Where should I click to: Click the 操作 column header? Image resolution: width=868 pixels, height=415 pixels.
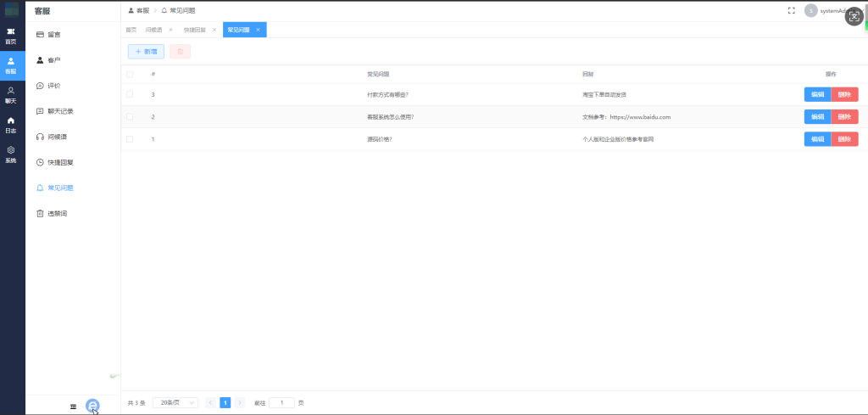tap(831, 74)
